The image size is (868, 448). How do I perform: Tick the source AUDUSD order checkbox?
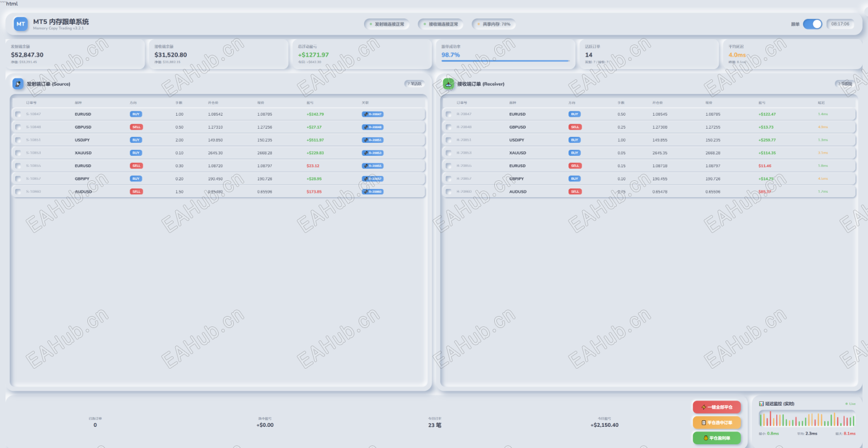[18, 192]
